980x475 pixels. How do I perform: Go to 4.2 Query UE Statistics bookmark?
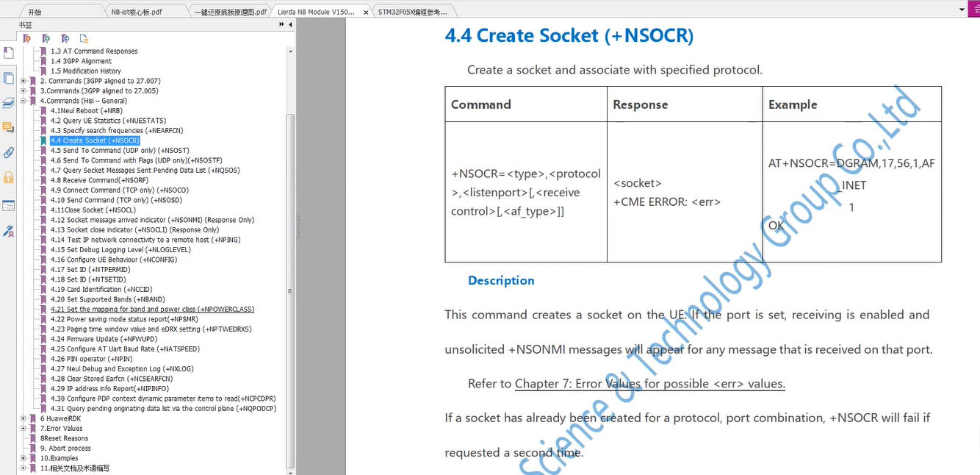click(108, 121)
